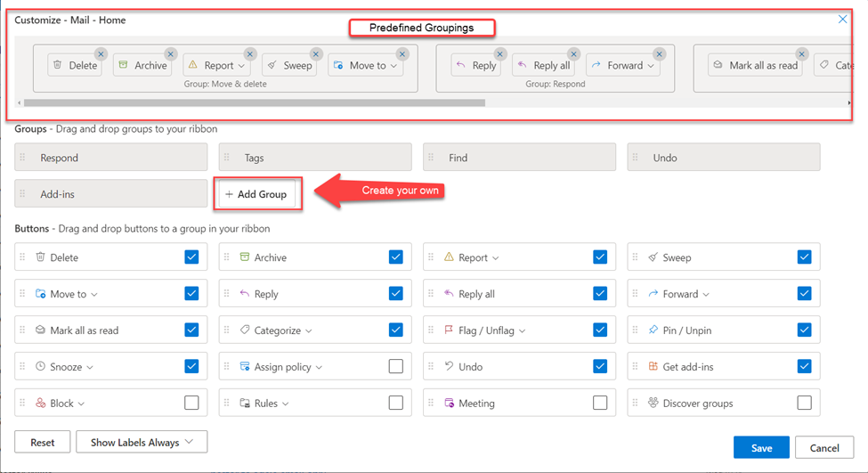
Task: Click Delete trash icon in ribbon preview
Action: tap(58, 65)
